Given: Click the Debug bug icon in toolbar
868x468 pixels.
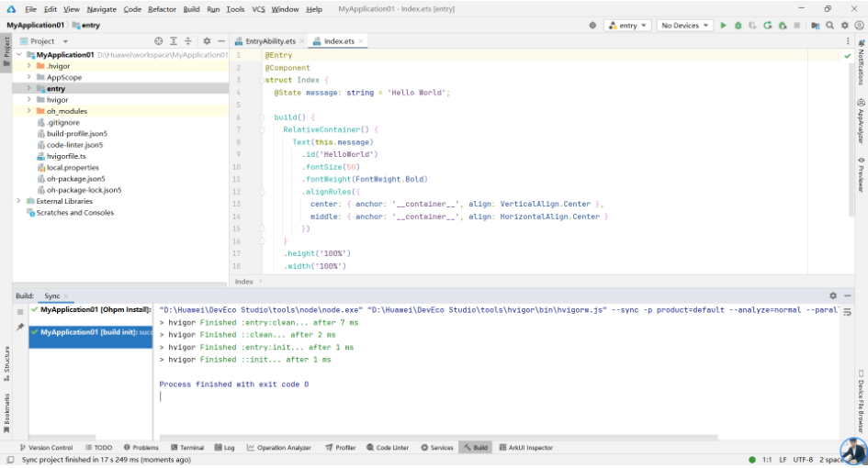Looking at the screenshot, I should coord(738,26).
